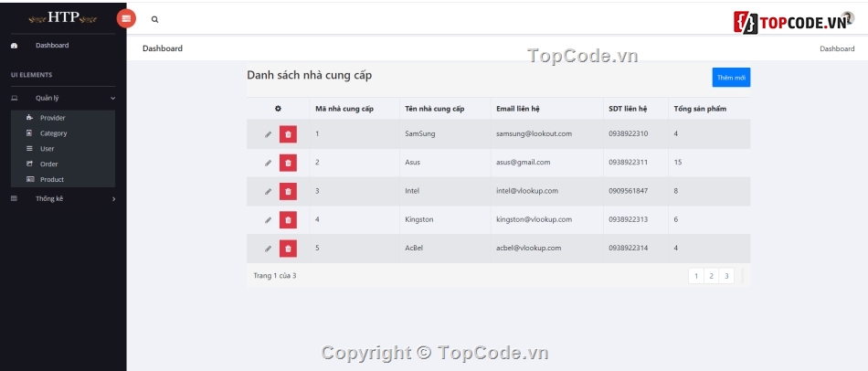Click the user avatar in top right
The height and width of the screenshot is (371, 868).
click(848, 17)
